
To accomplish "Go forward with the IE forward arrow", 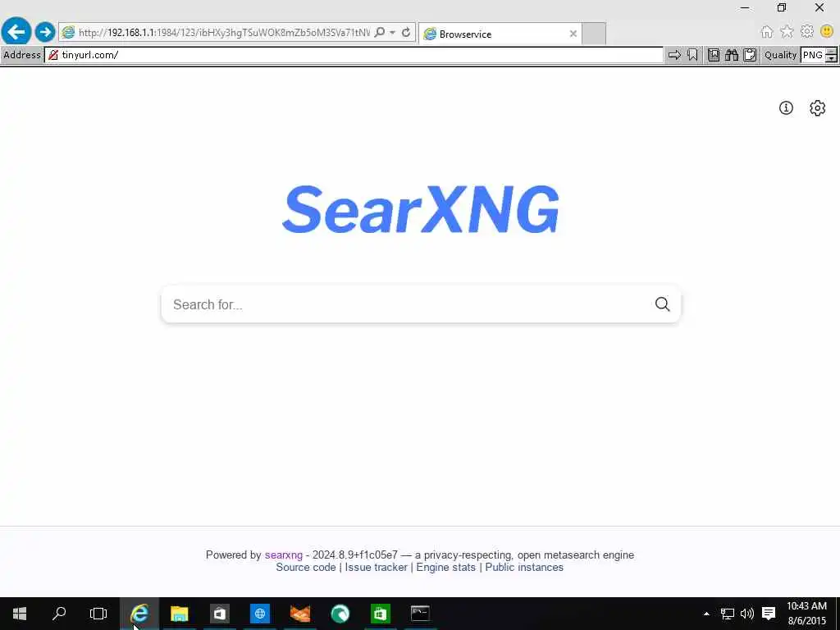I will coord(46,32).
